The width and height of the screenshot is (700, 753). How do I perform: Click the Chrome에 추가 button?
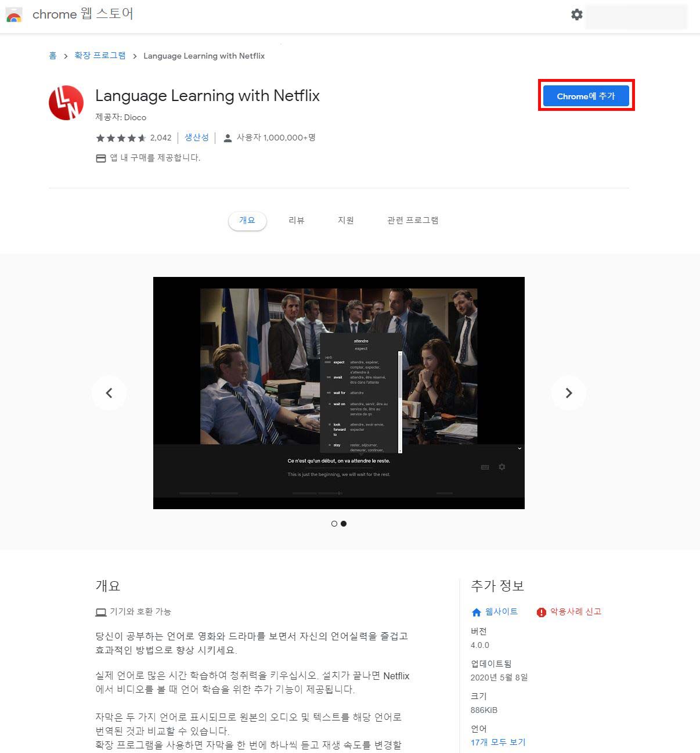[586, 96]
